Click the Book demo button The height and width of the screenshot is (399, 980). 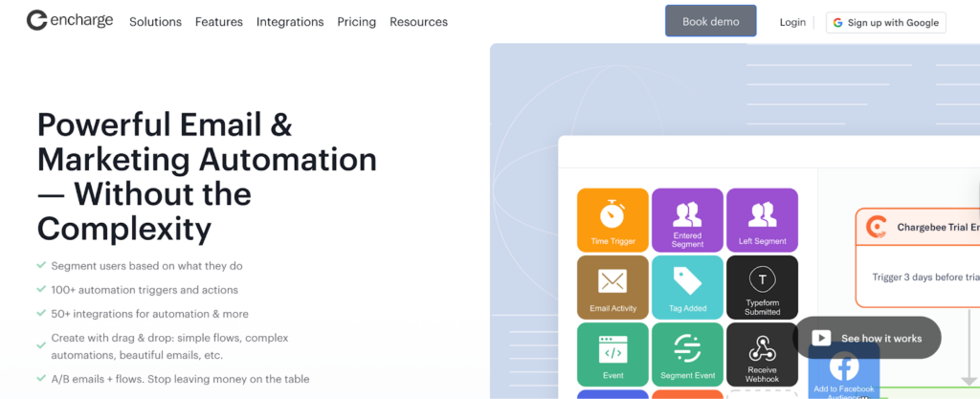(710, 21)
